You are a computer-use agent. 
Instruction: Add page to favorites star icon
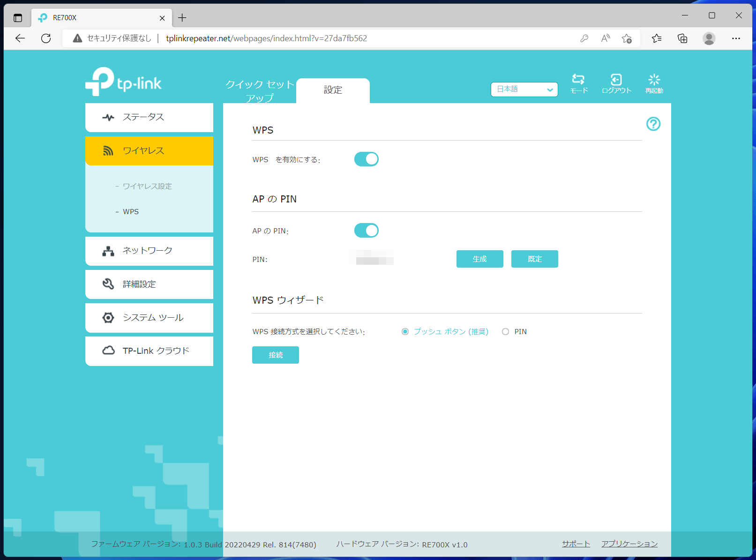click(627, 38)
